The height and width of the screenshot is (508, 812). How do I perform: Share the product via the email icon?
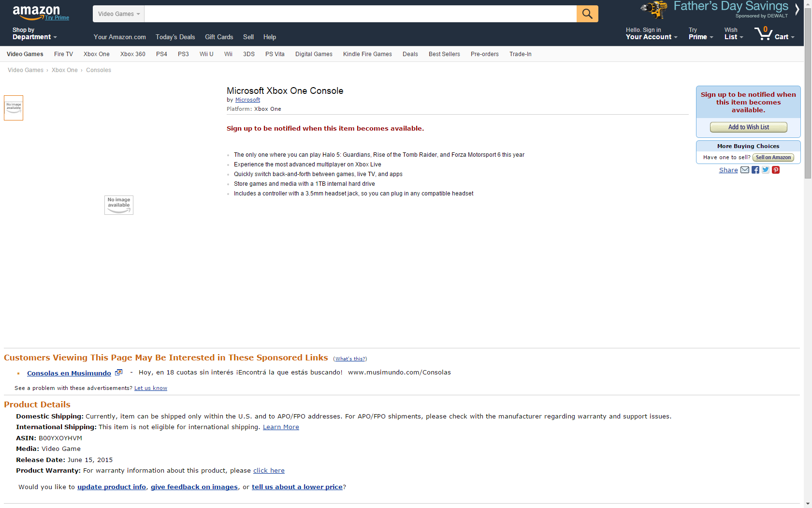point(744,170)
